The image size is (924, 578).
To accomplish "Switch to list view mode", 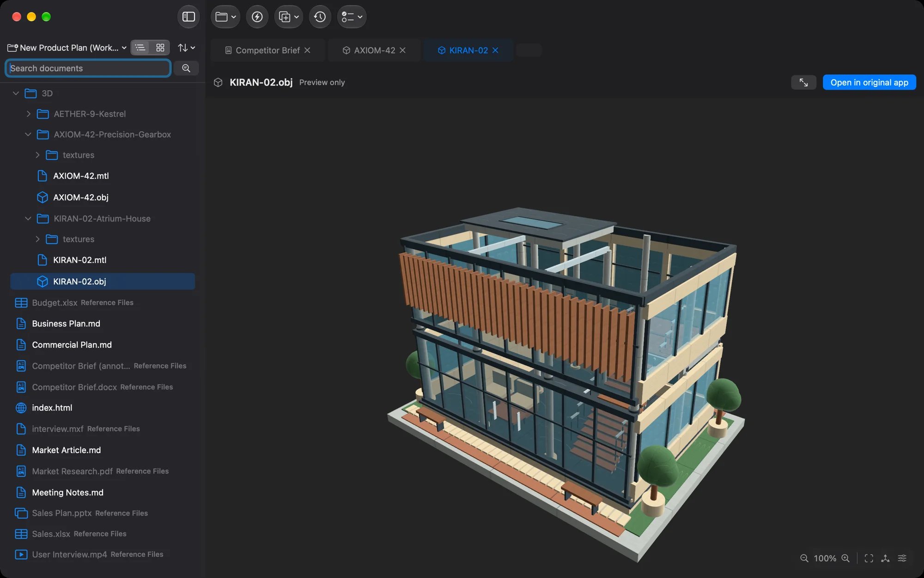I will (x=140, y=48).
